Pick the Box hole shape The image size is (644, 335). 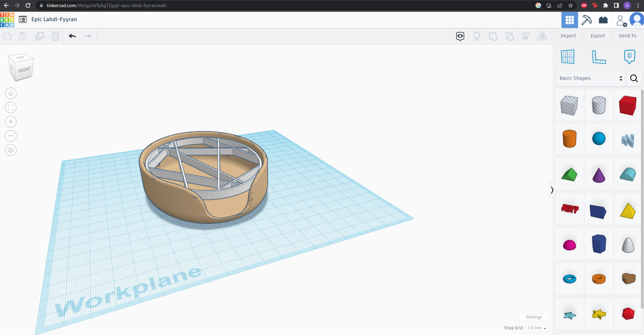(569, 105)
